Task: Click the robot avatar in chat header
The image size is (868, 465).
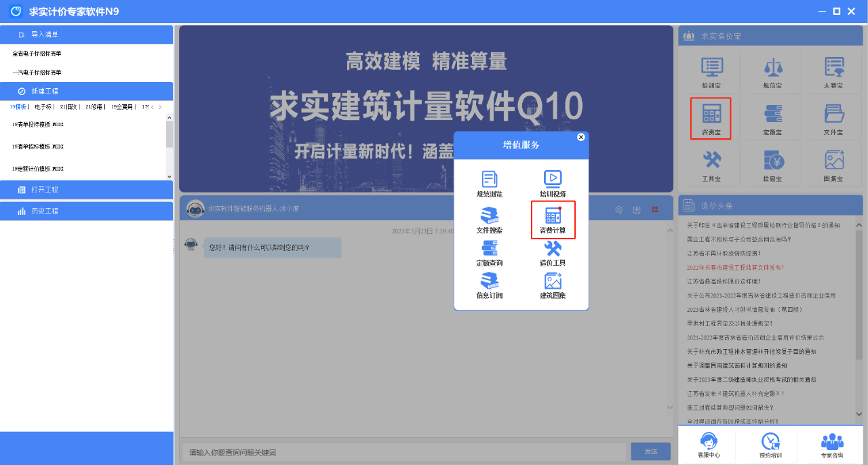Action: (195, 209)
